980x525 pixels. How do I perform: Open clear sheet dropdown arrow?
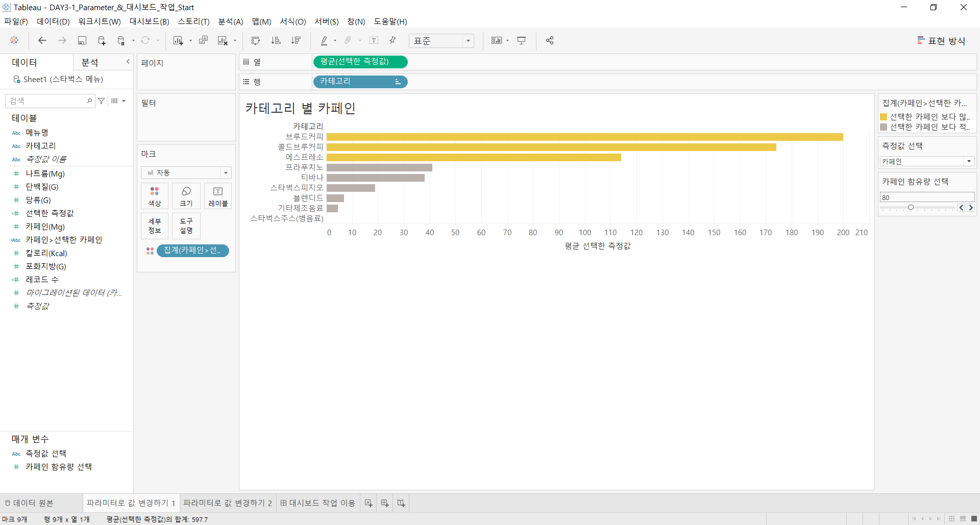(235, 41)
